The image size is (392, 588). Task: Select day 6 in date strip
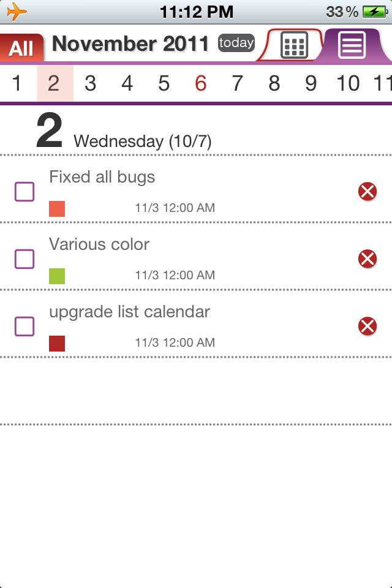[x=201, y=83]
